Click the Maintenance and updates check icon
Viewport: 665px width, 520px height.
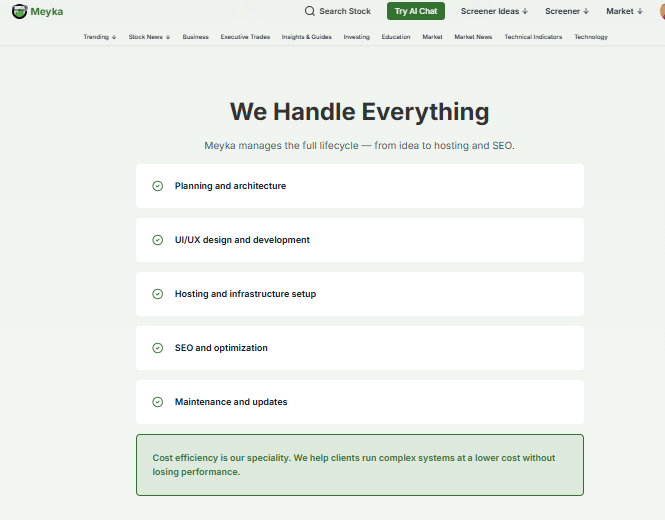(x=157, y=402)
